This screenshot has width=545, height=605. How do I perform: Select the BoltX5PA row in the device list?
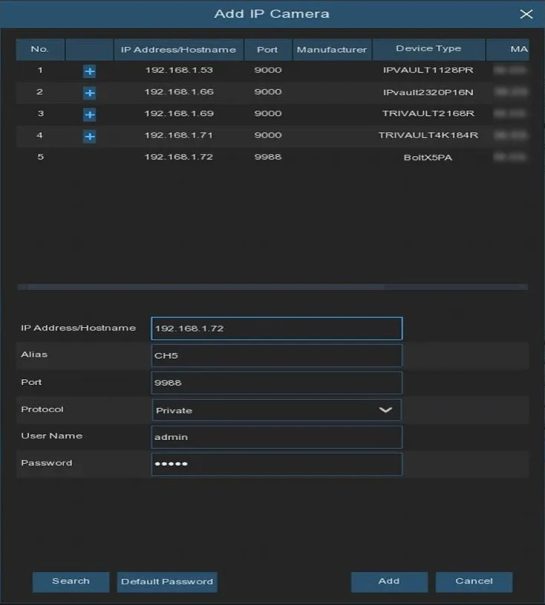click(272, 157)
